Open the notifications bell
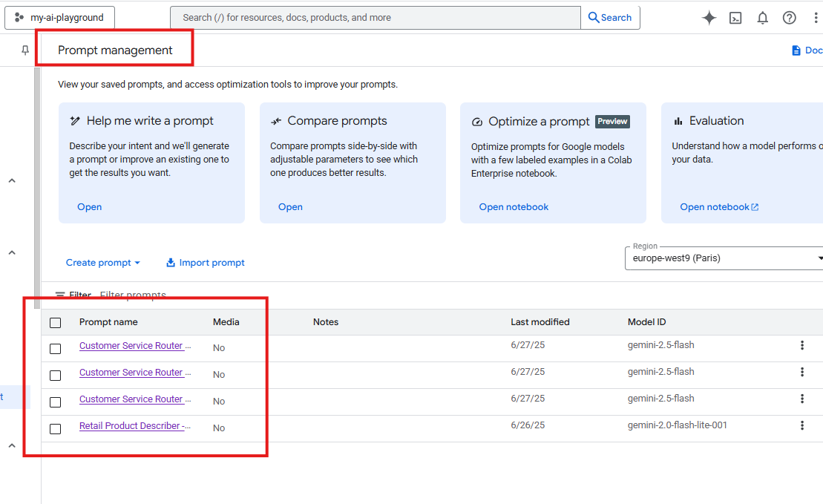 [x=762, y=18]
